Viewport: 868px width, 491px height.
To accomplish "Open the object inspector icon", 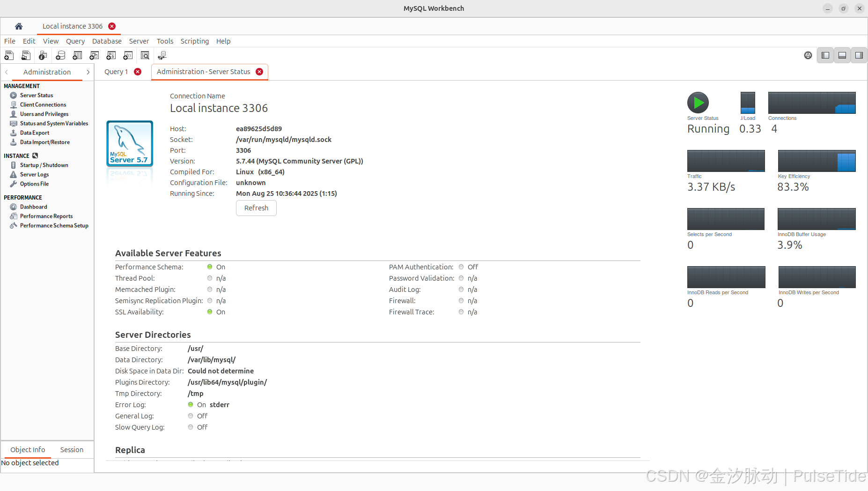I will click(x=43, y=55).
